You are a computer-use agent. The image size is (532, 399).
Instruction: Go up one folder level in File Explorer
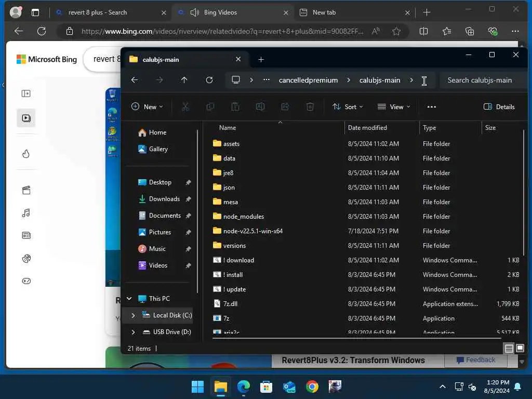184,80
